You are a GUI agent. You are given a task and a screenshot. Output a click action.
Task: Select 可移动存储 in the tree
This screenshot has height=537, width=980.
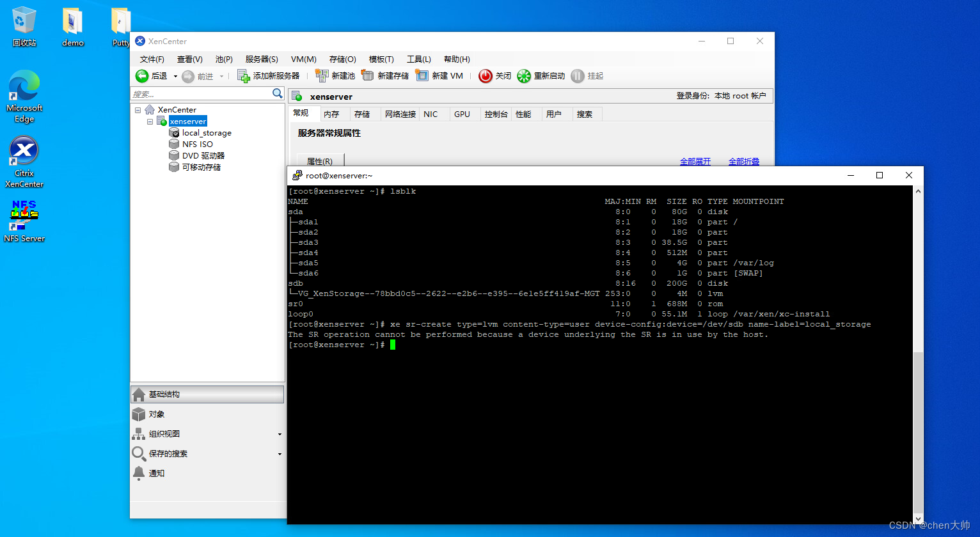pos(202,167)
